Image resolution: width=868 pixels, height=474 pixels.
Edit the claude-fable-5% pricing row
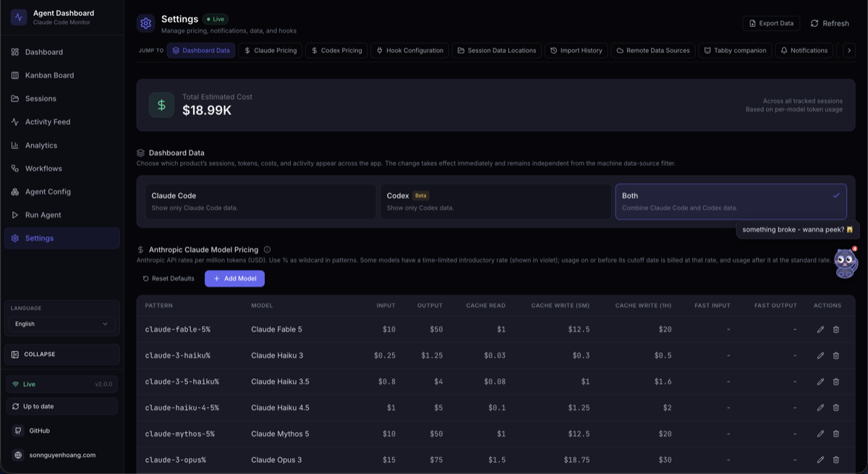pyautogui.click(x=820, y=329)
